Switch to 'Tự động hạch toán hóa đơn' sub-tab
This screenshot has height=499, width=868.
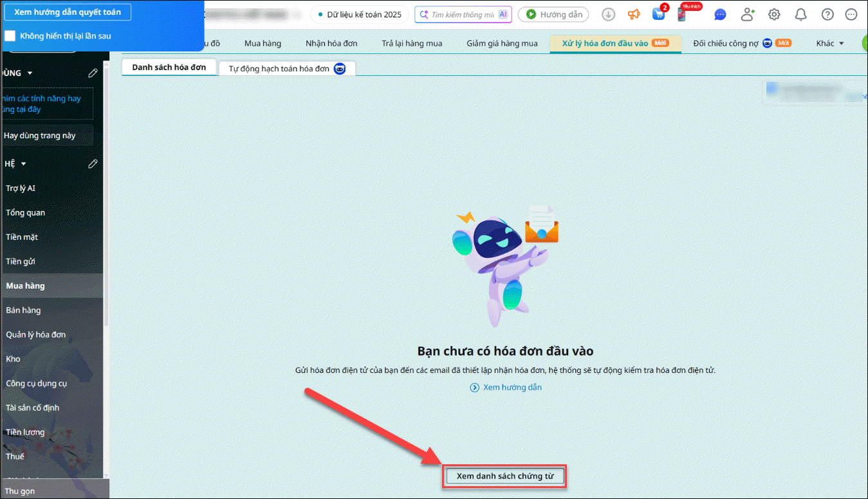pyautogui.click(x=287, y=68)
